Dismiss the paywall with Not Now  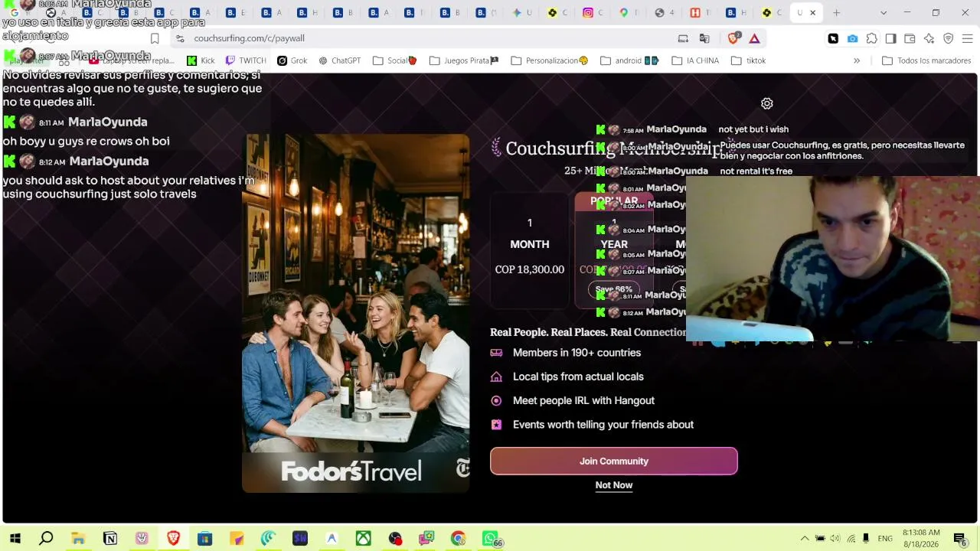tap(614, 485)
